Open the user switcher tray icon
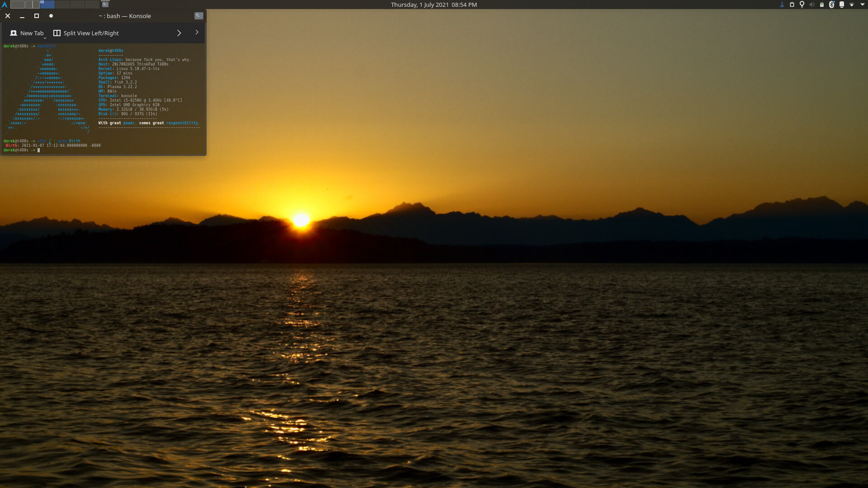The image size is (868, 488). click(782, 5)
